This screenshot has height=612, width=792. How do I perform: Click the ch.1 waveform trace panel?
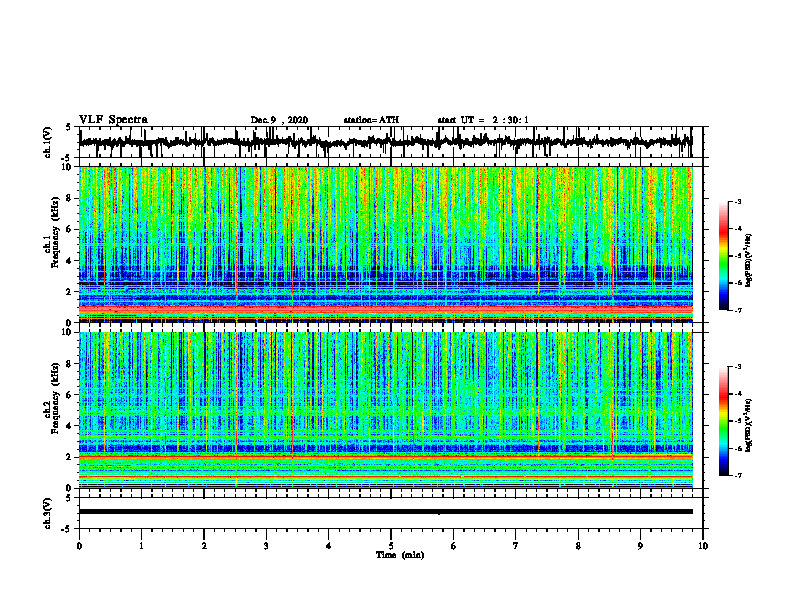tap(391, 142)
